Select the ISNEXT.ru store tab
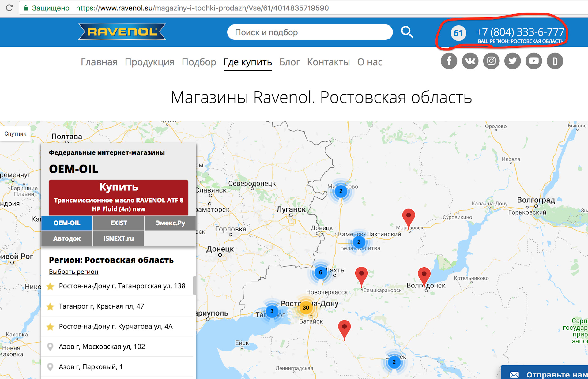Image resolution: width=588 pixels, height=379 pixels. coord(119,238)
